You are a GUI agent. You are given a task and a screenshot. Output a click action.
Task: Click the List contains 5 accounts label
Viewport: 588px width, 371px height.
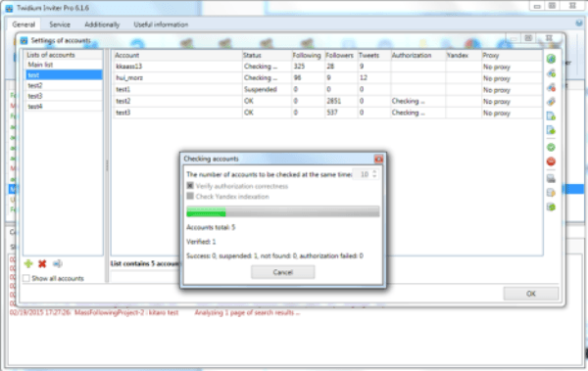(x=145, y=264)
